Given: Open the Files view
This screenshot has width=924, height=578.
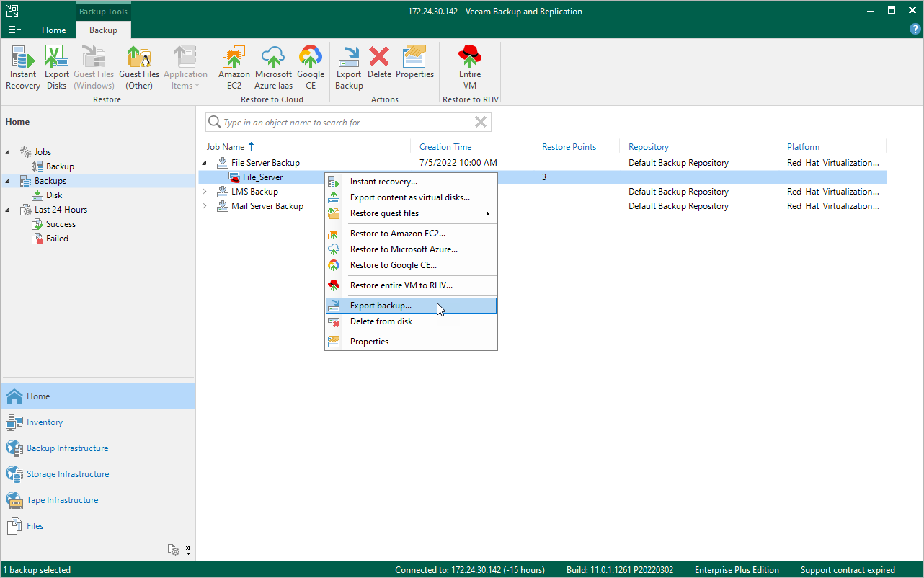Looking at the screenshot, I should tap(98, 526).
